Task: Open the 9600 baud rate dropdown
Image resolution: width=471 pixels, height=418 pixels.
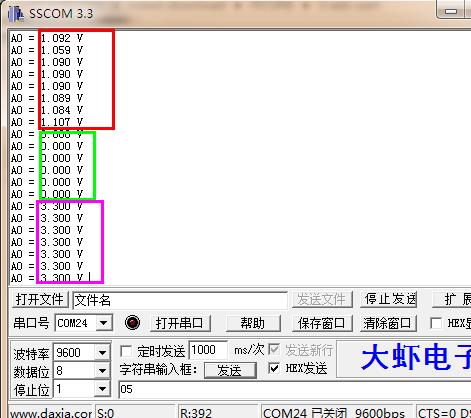Action: click(102, 352)
